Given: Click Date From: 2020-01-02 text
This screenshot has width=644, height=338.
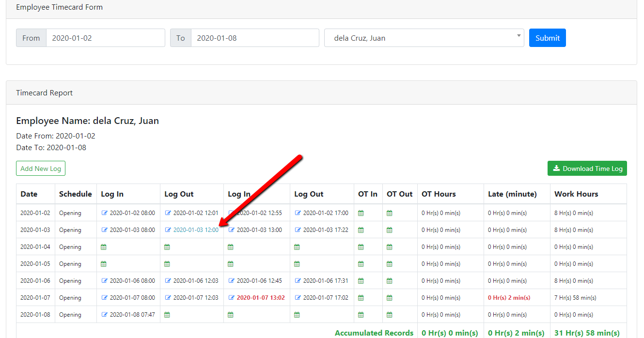Looking at the screenshot, I should pos(56,136).
